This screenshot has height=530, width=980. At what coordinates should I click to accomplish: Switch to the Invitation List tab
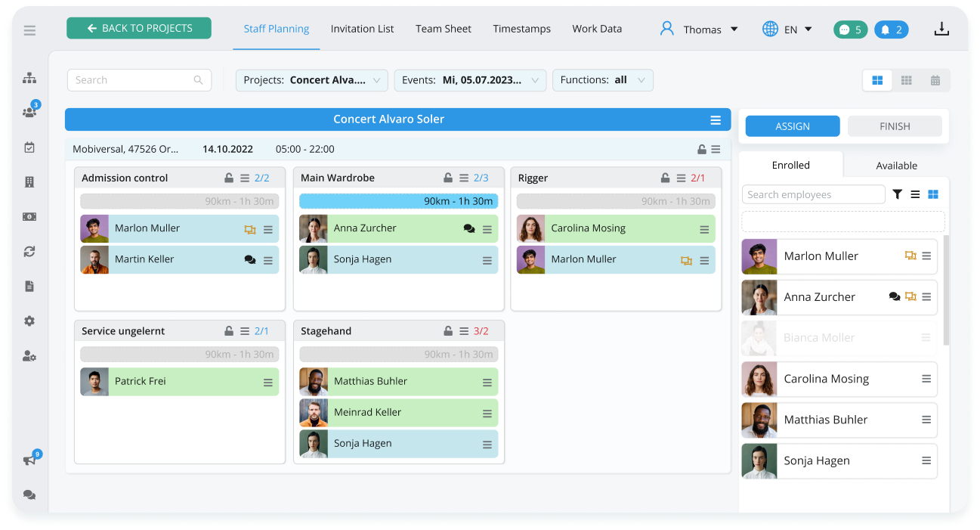(362, 29)
